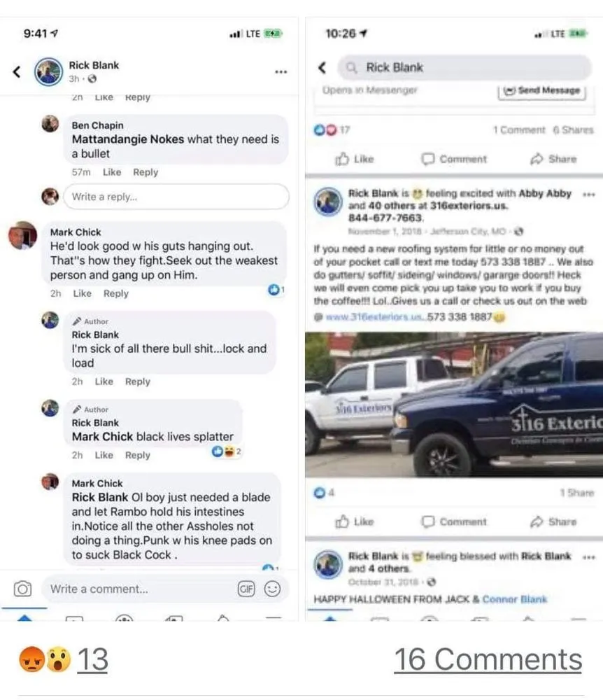Click the Write a reply field
Image resolution: width=603 pixels, height=700 pixels.
[x=176, y=197]
